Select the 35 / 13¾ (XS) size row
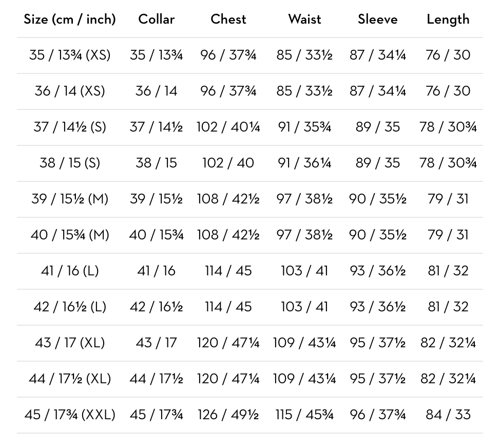500x448 pixels. point(250,55)
